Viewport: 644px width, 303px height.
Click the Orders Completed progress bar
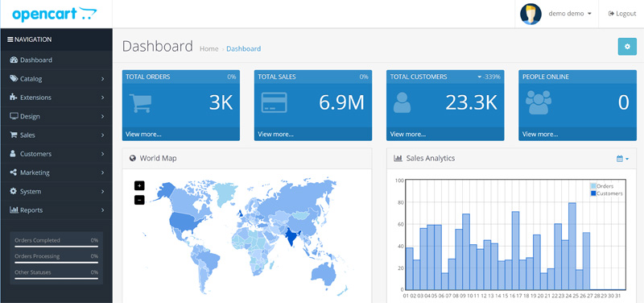tap(56, 247)
